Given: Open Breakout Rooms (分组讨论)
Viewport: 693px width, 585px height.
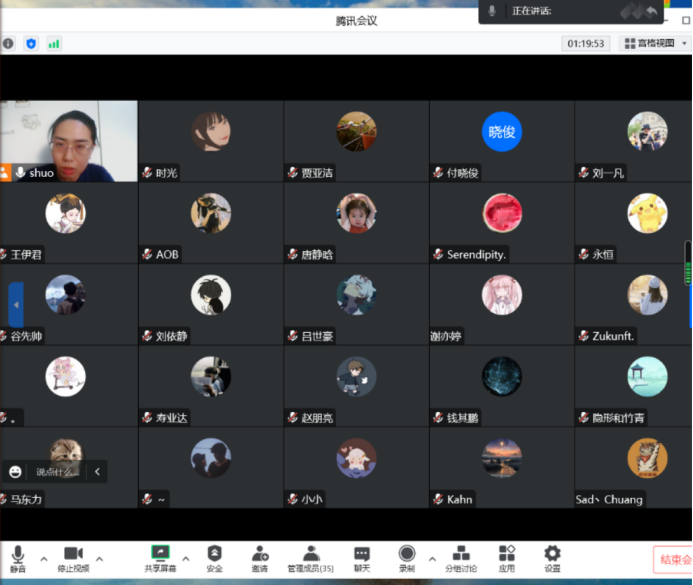Looking at the screenshot, I should 461,557.
